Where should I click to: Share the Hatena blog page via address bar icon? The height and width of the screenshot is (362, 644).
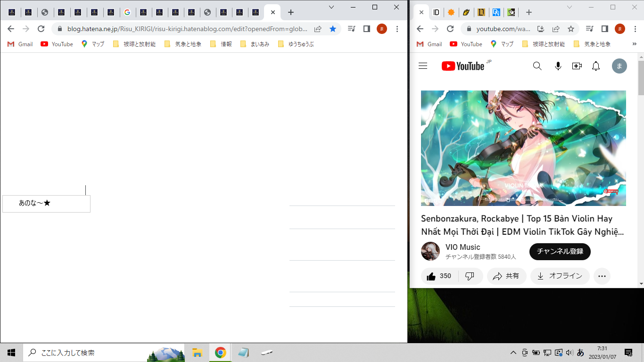coord(318,29)
